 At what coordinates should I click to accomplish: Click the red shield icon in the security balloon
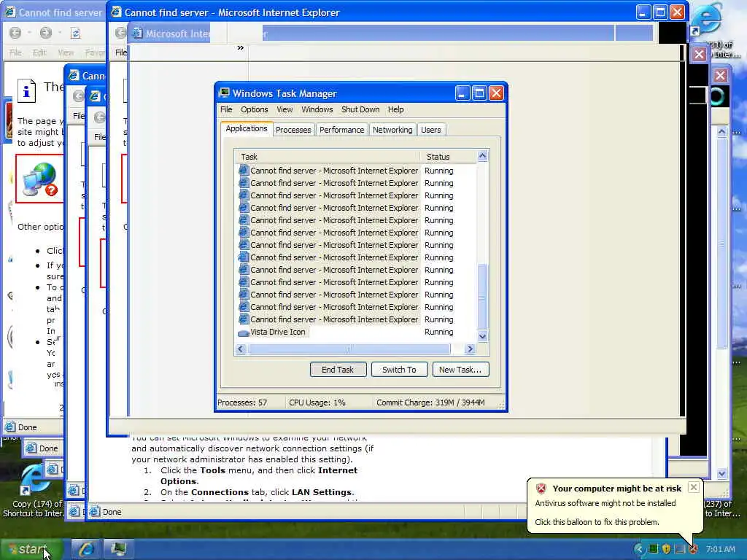(x=541, y=488)
